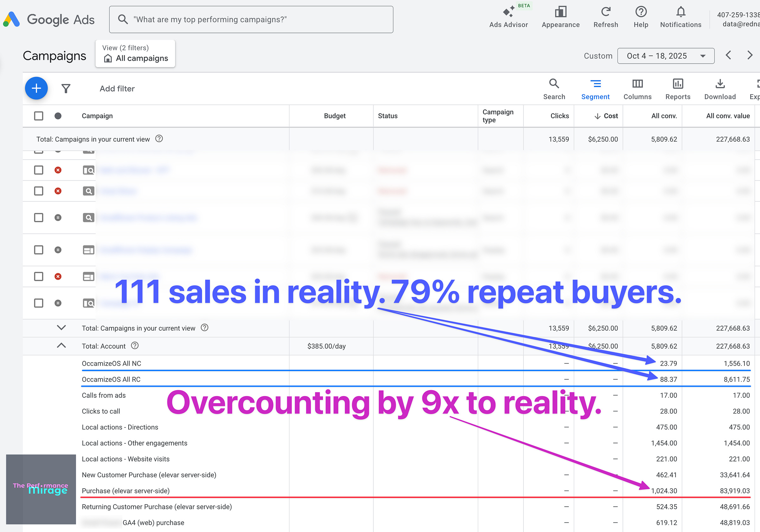
Task: Check the first visible campaign row checkbox
Action: click(39, 170)
